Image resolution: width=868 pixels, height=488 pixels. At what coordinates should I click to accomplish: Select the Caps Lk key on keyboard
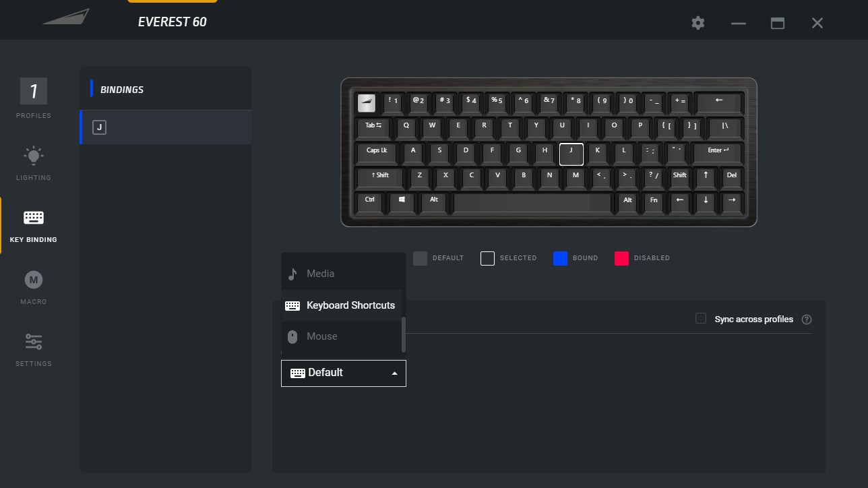tap(377, 152)
